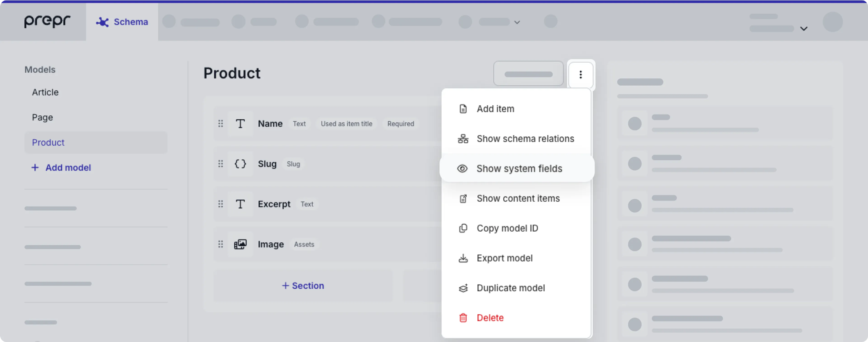Open the three-dot options menu for Product

[x=580, y=75]
